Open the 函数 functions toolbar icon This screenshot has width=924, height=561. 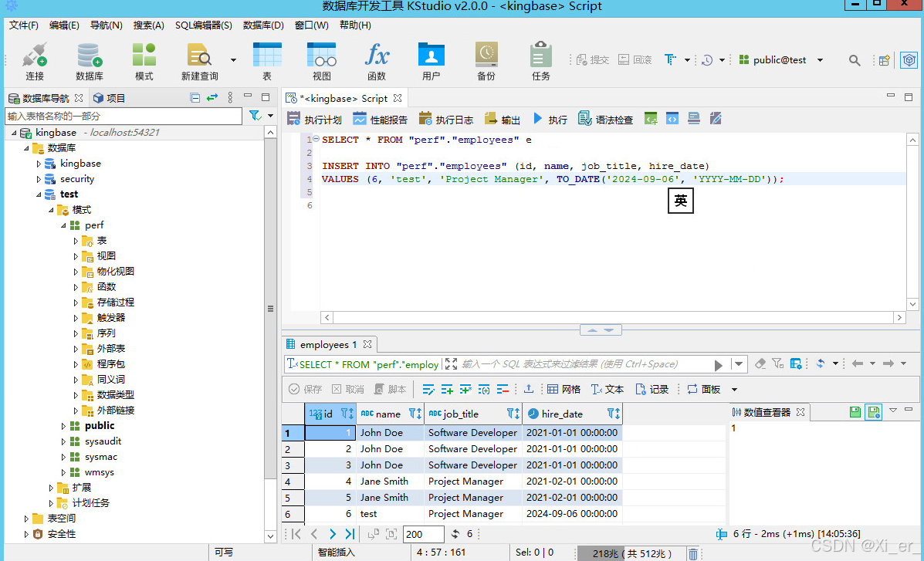(377, 62)
